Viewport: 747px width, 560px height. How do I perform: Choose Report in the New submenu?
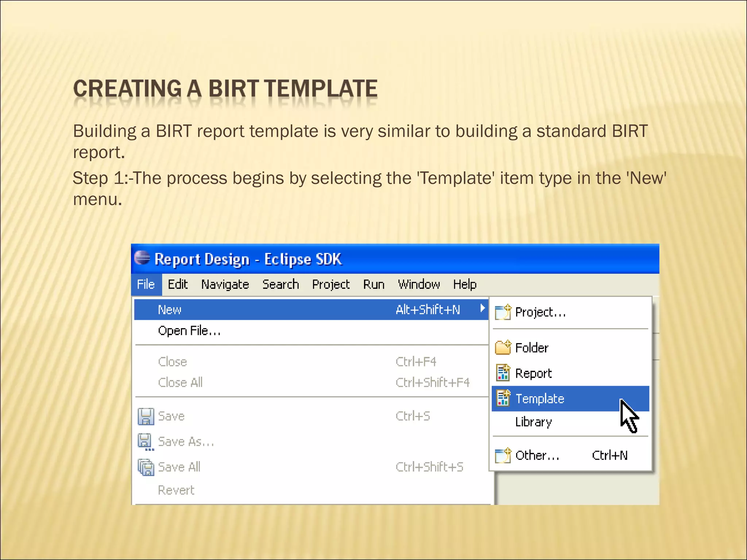570,373
